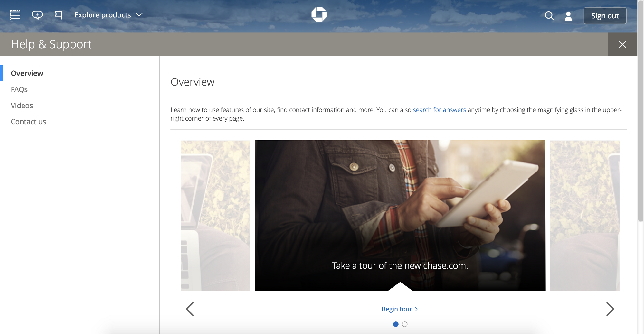Open FAQs in the sidebar

pyautogui.click(x=19, y=89)
